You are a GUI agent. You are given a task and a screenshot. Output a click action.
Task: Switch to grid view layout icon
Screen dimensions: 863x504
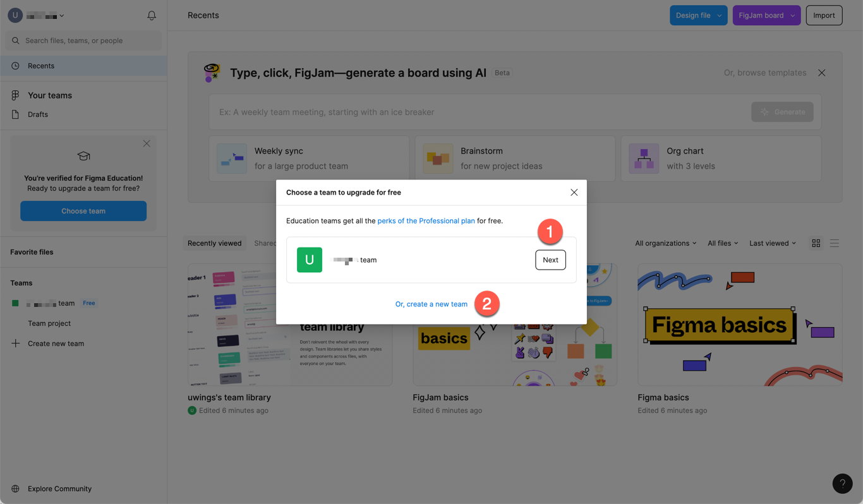pos(816,243)
